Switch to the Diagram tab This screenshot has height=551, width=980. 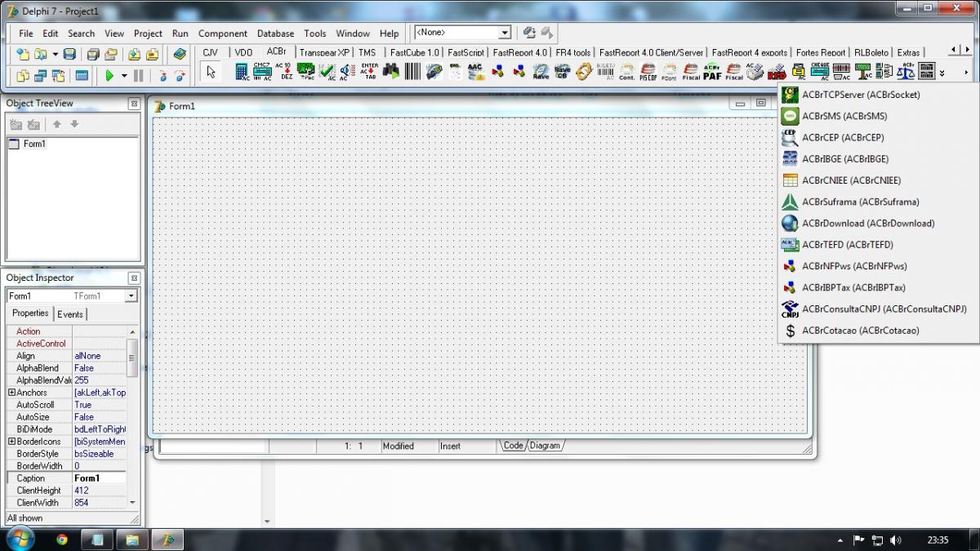coord(545,446)
